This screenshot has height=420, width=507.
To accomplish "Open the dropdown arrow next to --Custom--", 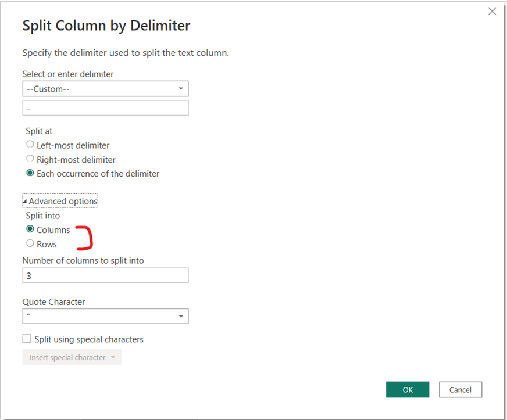I will pyautogui.click(x=182, y=88).
